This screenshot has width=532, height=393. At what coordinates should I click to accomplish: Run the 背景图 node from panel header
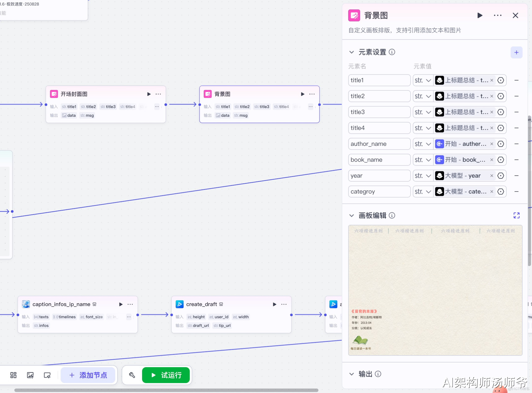480,16
